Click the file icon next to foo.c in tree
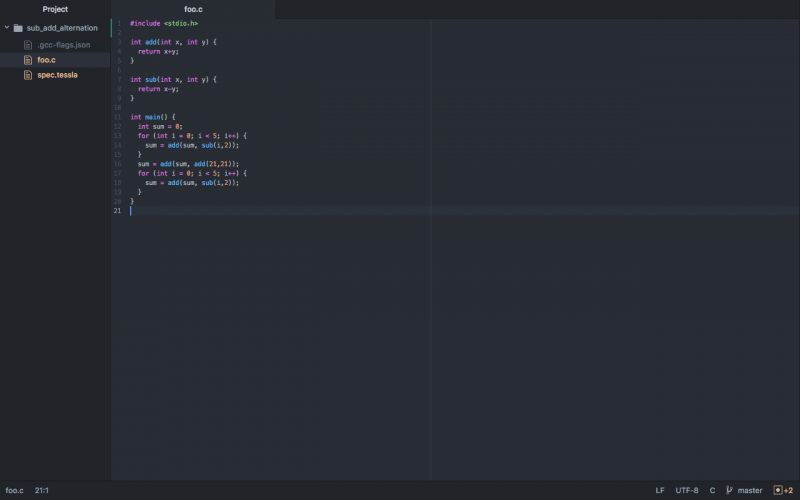Image resolution: width=800 pixels, height=500 pixels. pos(29,60)
